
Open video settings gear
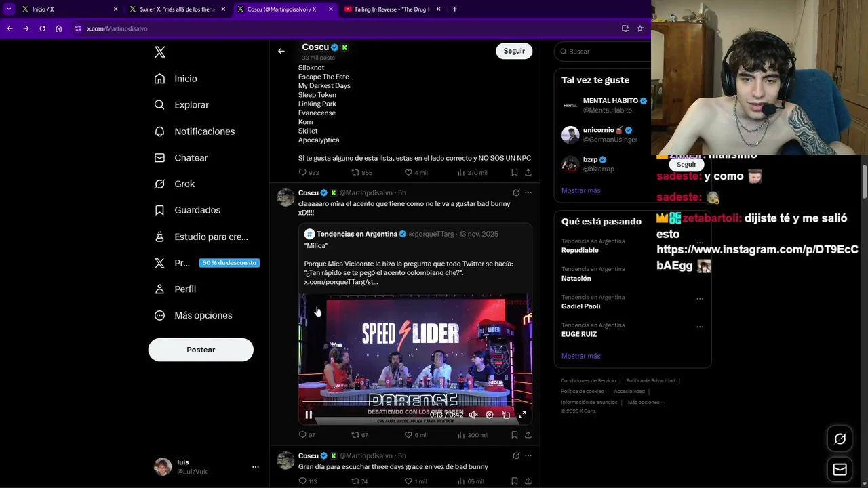(490, 415)
